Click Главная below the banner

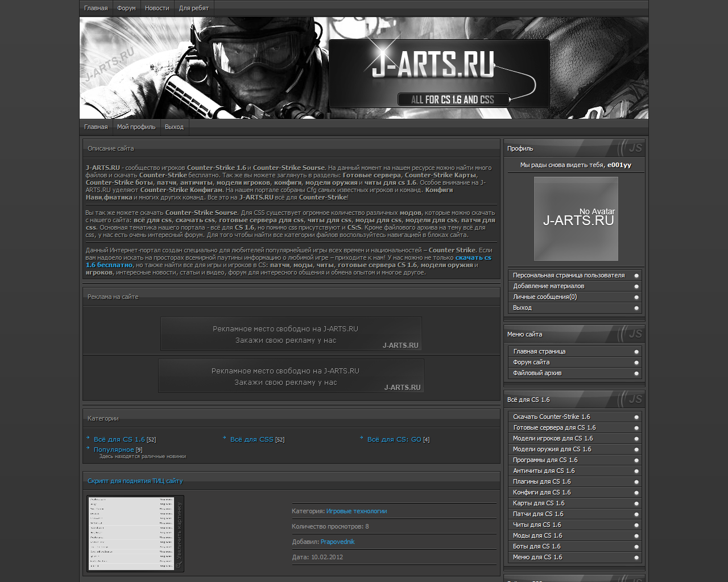pyautogui.click(x=96, y=127)
